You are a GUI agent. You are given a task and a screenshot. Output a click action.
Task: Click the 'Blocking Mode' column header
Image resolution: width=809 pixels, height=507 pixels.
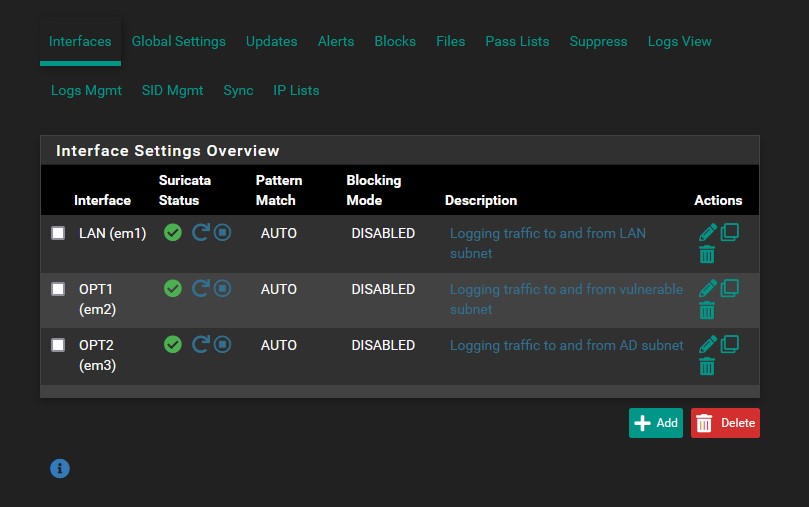(x=374, y=190)
